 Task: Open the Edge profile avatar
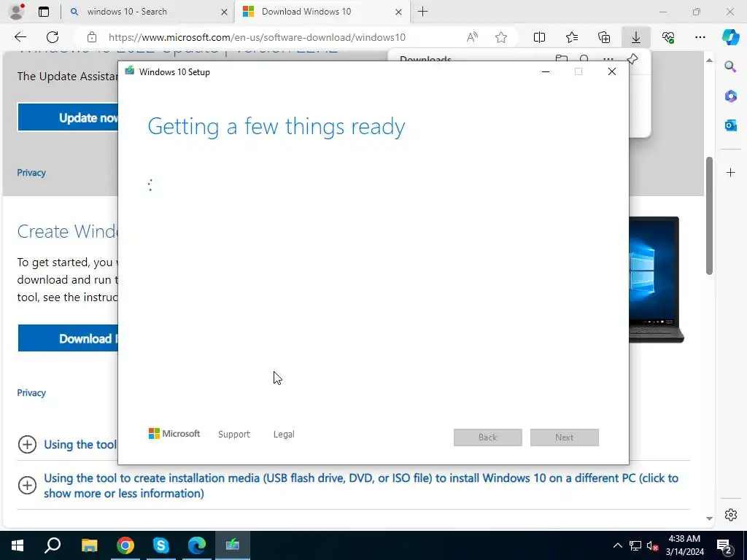17,12
